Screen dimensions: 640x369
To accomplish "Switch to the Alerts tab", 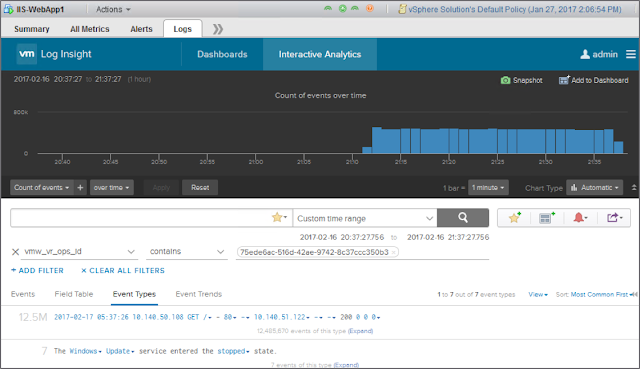I will tap(141, 29).
